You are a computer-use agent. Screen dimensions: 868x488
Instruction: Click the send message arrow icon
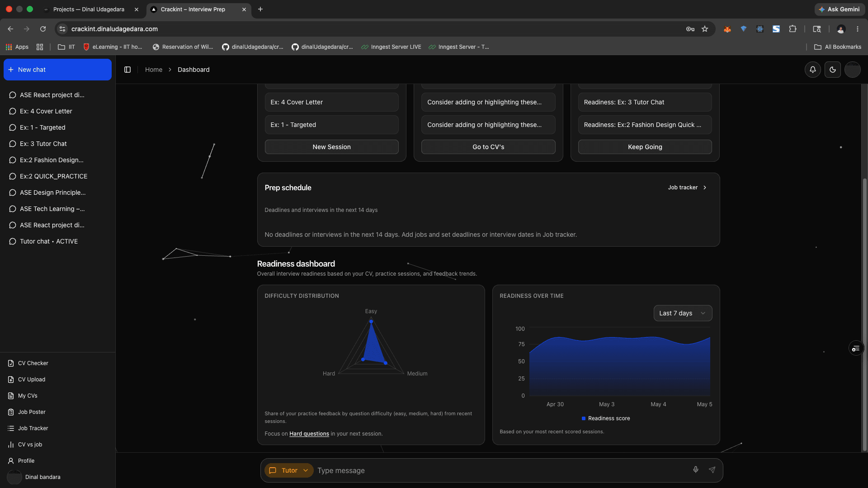712,470
